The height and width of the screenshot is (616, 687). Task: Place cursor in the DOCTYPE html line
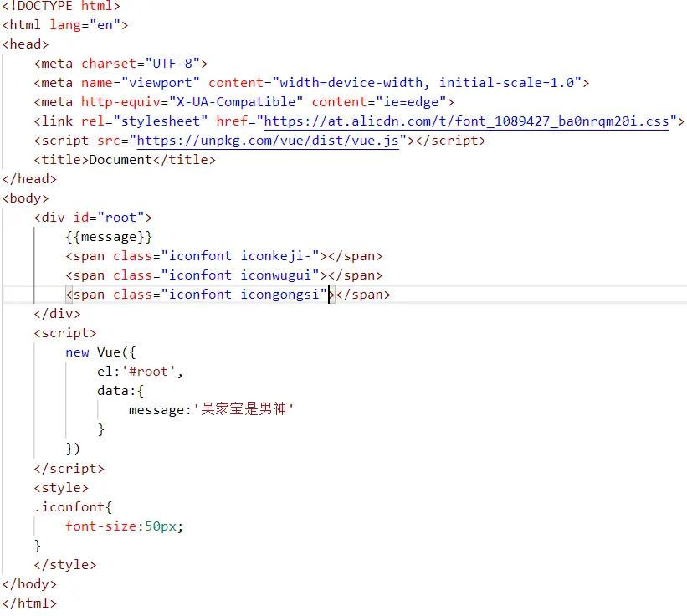(61, 6)
